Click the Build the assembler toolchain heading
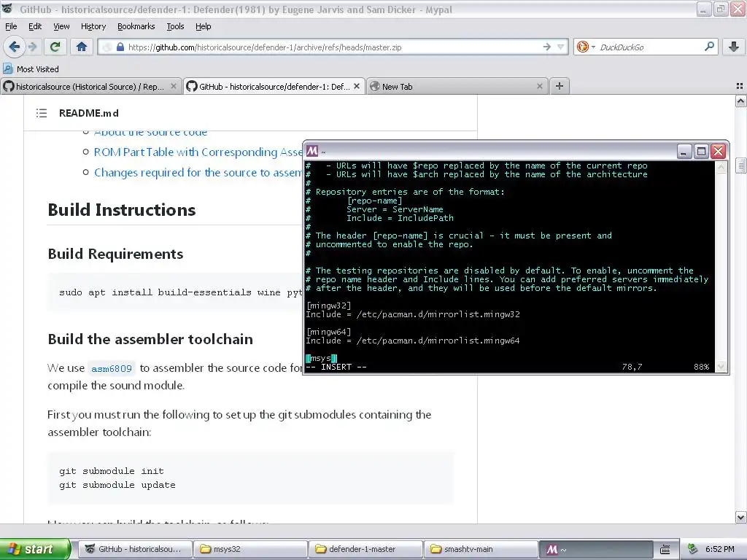Screen dimensions: 747x560 click(x=150, y=339)
